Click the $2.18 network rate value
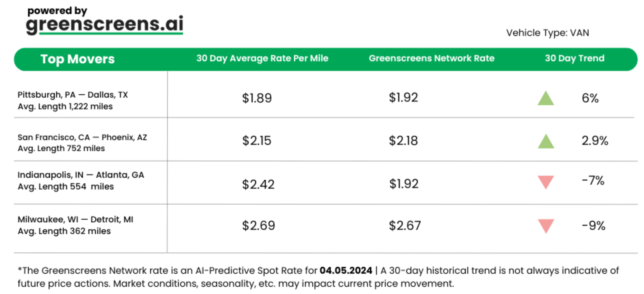This screenshot has height=294, width=644. pyautogui.click(x=403, y=141)
